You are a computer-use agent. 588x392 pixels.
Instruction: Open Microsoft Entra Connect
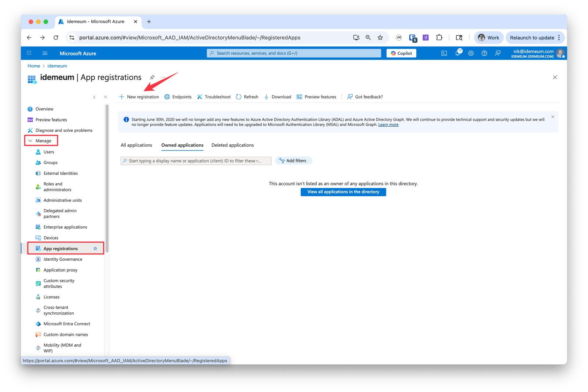tap(67, 324)
